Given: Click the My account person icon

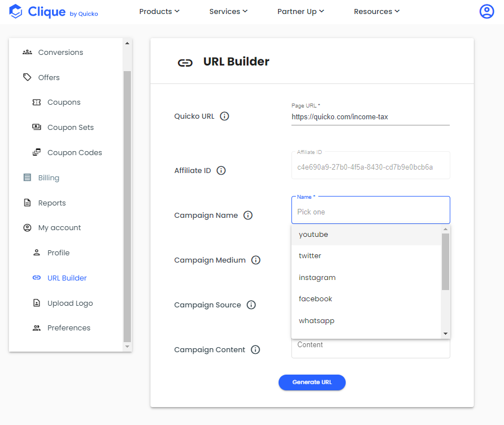Looking at the screenshot, I should click(27, 228).
